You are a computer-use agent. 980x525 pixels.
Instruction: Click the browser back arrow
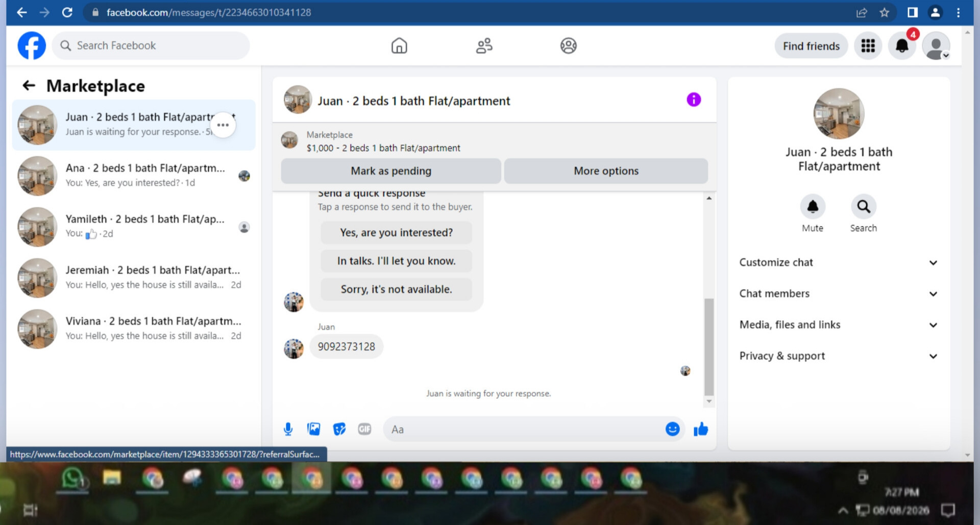pyautogui.click(x=21, y=12)
